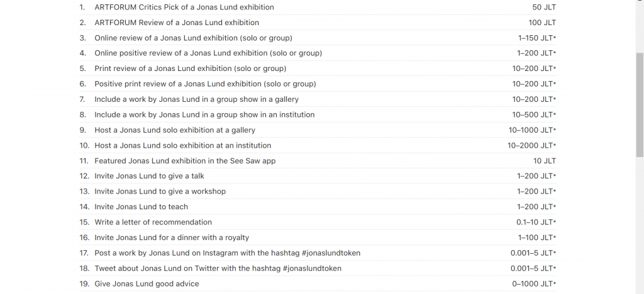The width and height of the screenshot is (644, 294).
Task: Select Host solo exhibition at a gallery
Action: point(318,130)
